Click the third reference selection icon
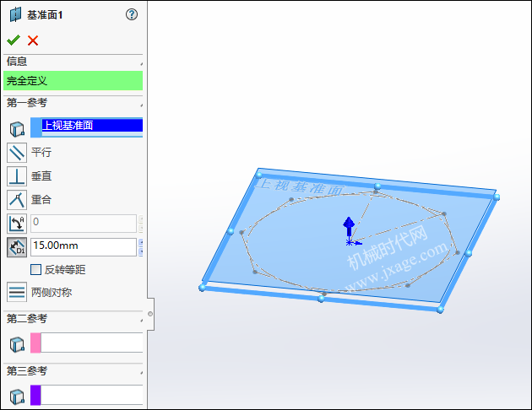The height and width of the screenshot is (410, 532). [x=17, y=397]
